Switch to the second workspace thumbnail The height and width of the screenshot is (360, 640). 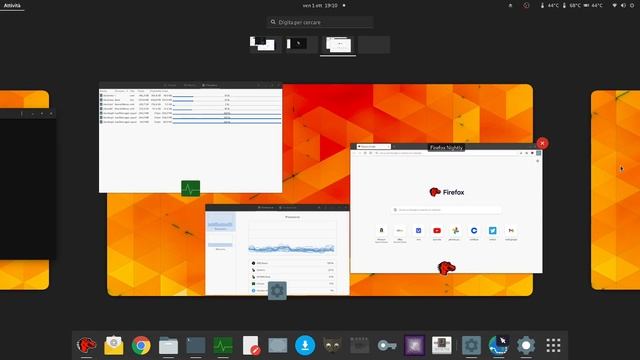coord(302,44)
